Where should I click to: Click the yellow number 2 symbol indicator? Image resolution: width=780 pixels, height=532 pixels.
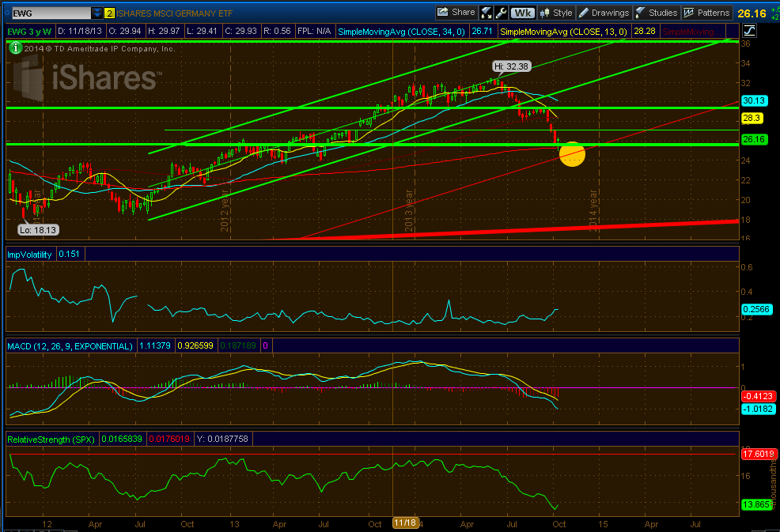pyautogui.click(x=109, y=13)
